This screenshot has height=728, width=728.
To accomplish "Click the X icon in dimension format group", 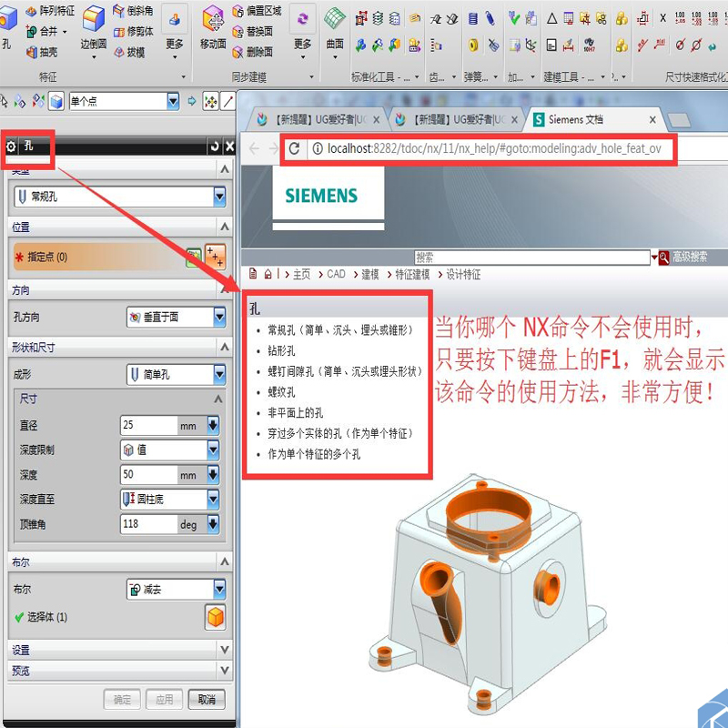I will [x=662, y=18].
